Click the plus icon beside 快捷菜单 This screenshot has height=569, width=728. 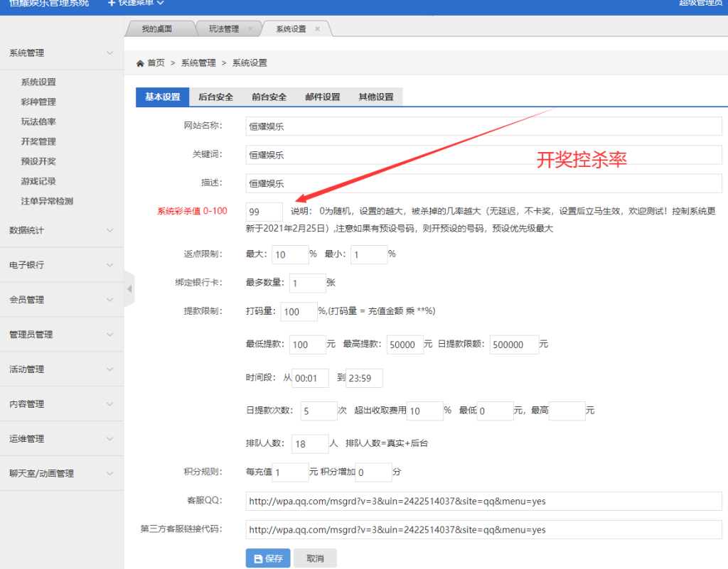point(110,5)
